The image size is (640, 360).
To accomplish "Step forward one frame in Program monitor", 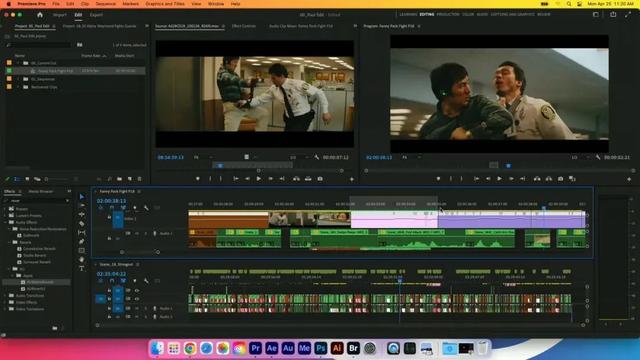I will [x=511, y=179].
